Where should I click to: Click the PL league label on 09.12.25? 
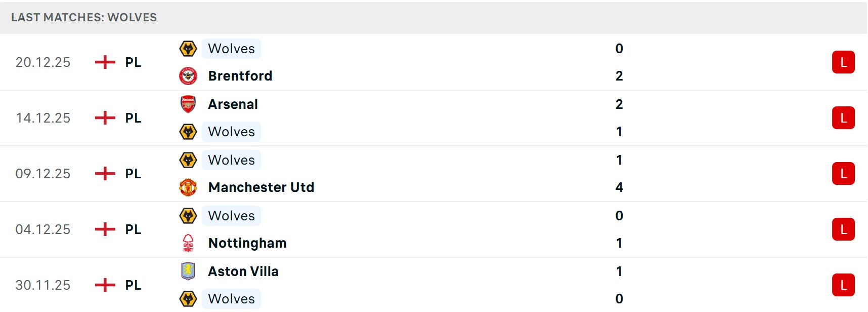(133, 174)
